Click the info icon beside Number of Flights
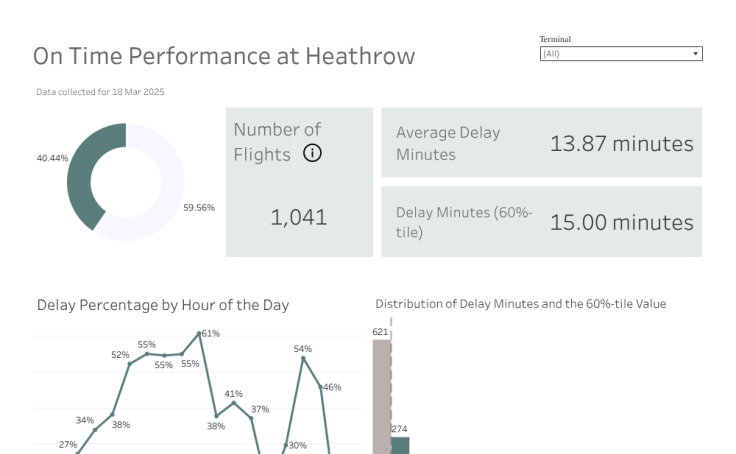The image size is (736, 454). (312, 153)
